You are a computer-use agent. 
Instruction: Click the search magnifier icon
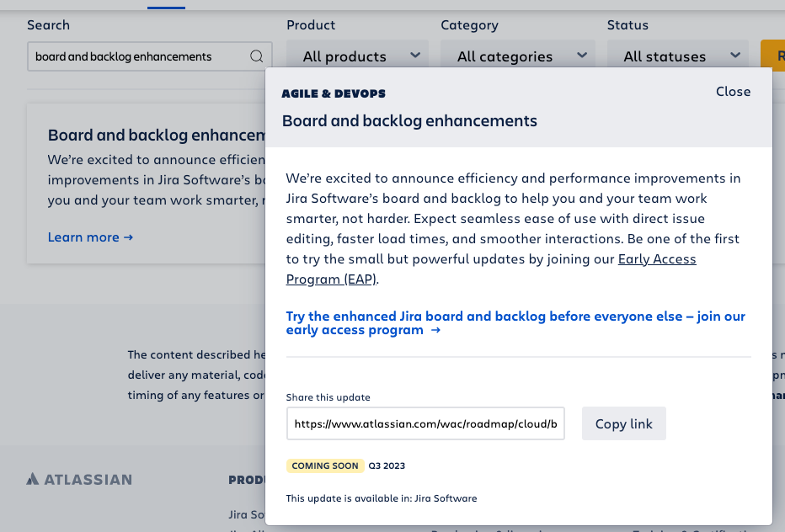pyautogui.click(x=256, y=56)
